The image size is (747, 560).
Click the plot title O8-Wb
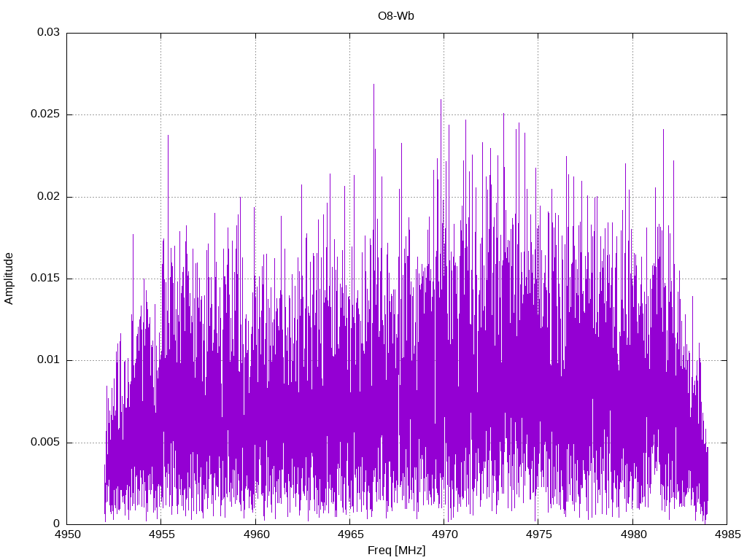[x=396, y=16]
